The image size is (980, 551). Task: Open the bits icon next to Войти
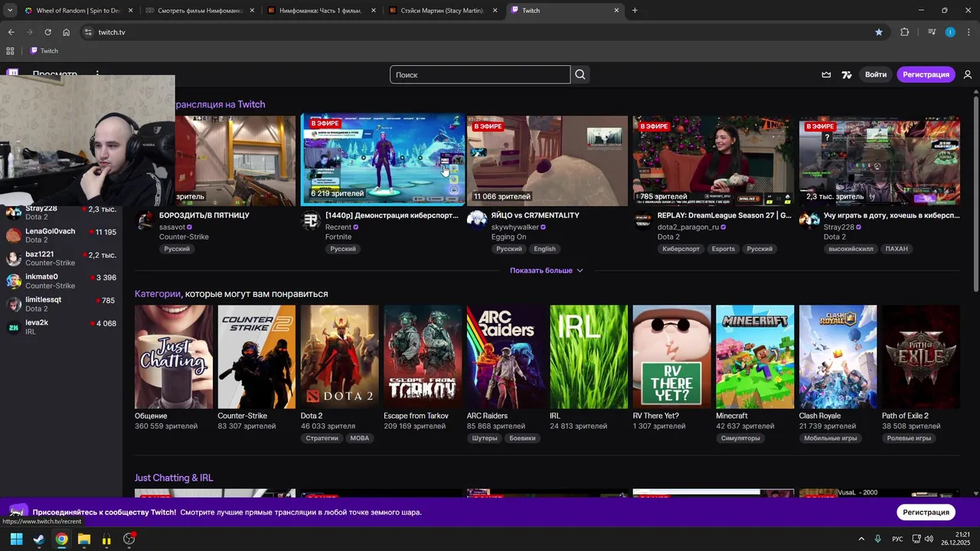pyautogui.click(x=847, y=74)
